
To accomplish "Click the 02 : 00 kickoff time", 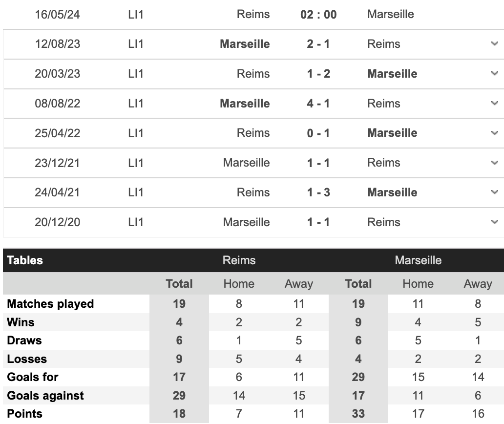I will tap(318, 14).
